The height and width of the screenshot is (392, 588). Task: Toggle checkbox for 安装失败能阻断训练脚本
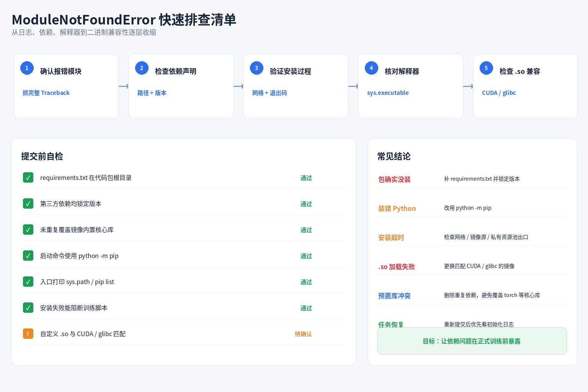(28, 308)
